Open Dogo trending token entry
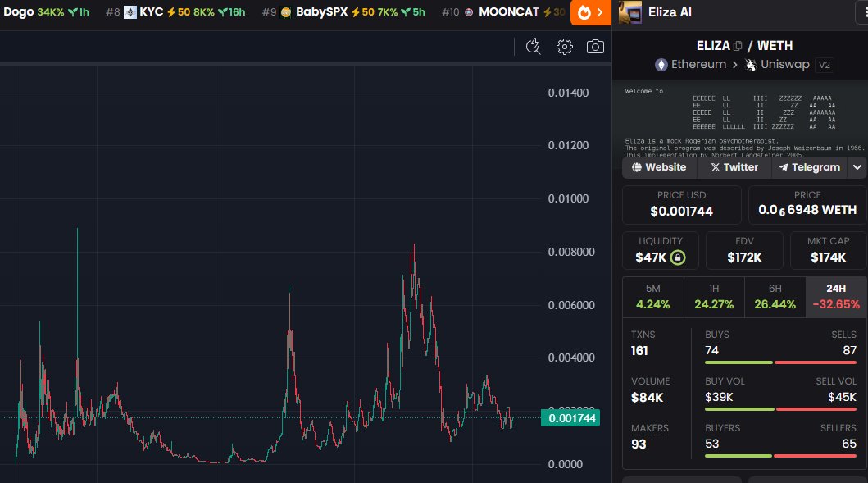The height and width of the screenshot is (483, 868). [x=46, y=12]
